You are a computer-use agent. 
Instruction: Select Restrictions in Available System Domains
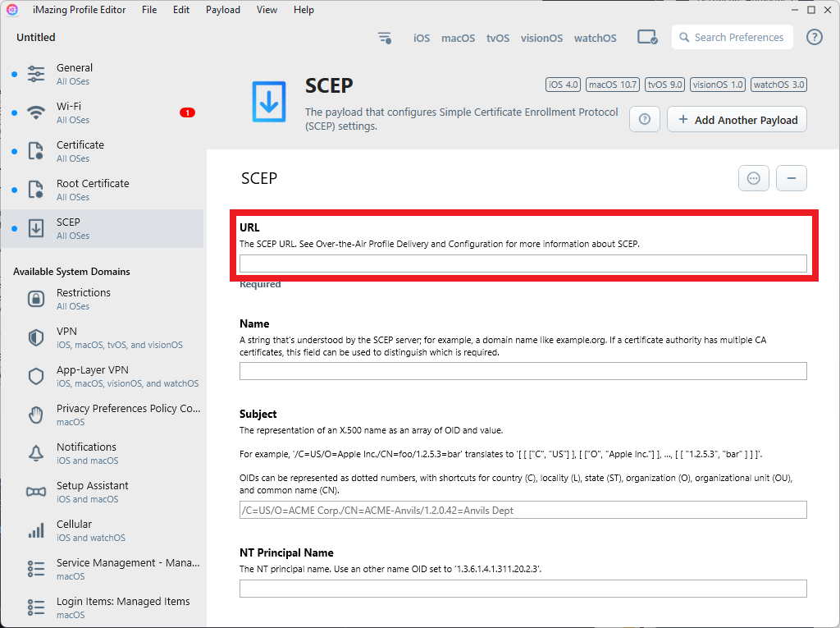tap(103, 299)
